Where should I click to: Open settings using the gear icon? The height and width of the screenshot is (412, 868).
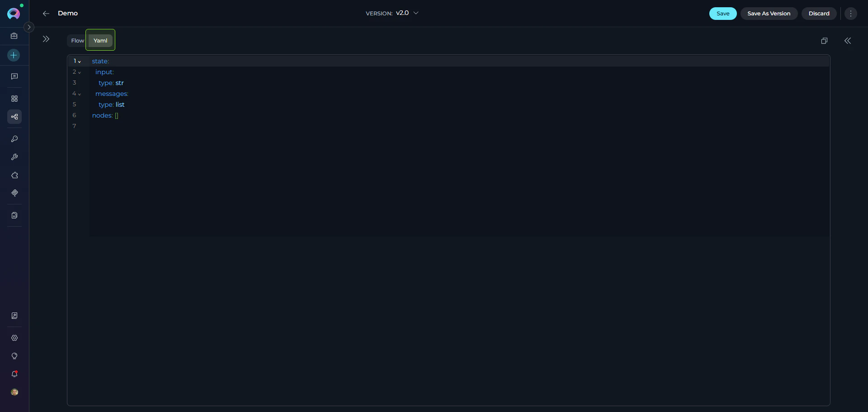pos(14,338)
